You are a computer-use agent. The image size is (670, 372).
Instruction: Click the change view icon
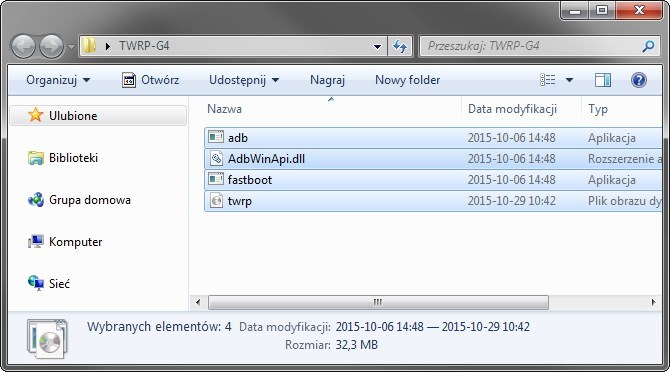tap(547, 80)
